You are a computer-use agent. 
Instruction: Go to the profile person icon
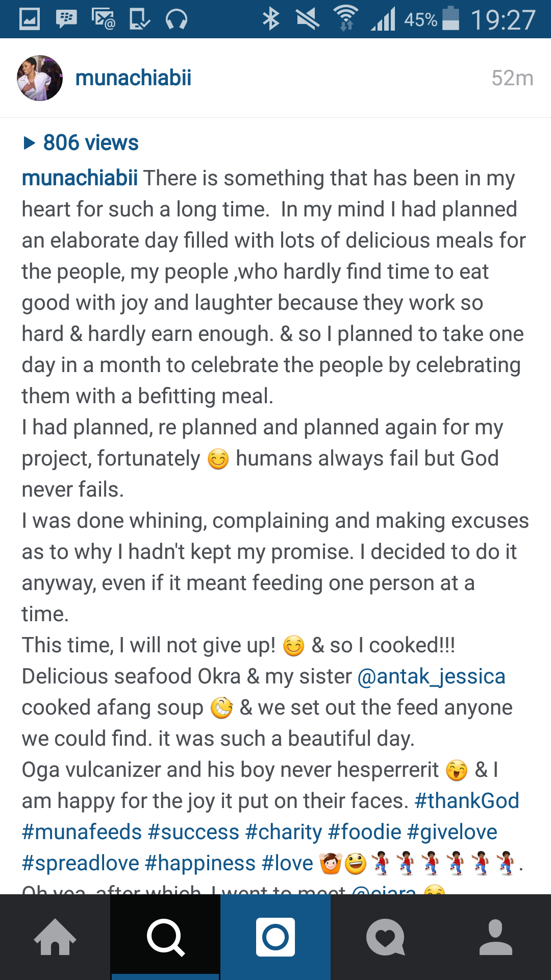coord(496,937)
